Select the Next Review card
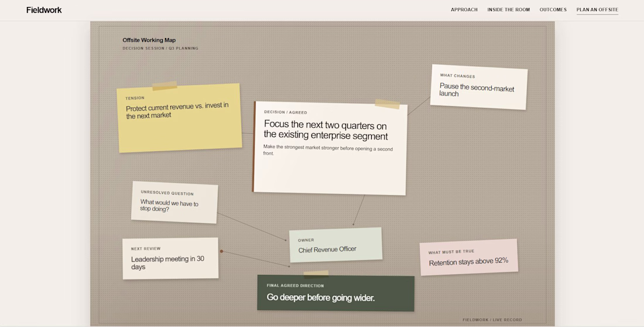Viewport: 644px width, 327px height. coord(170,258)
